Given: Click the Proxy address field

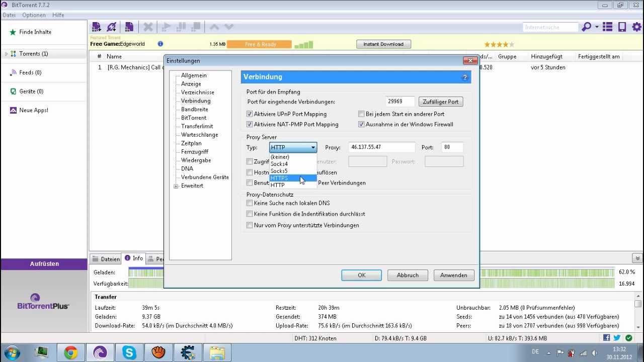Looking at the screenshot, I should coord(382,147).
